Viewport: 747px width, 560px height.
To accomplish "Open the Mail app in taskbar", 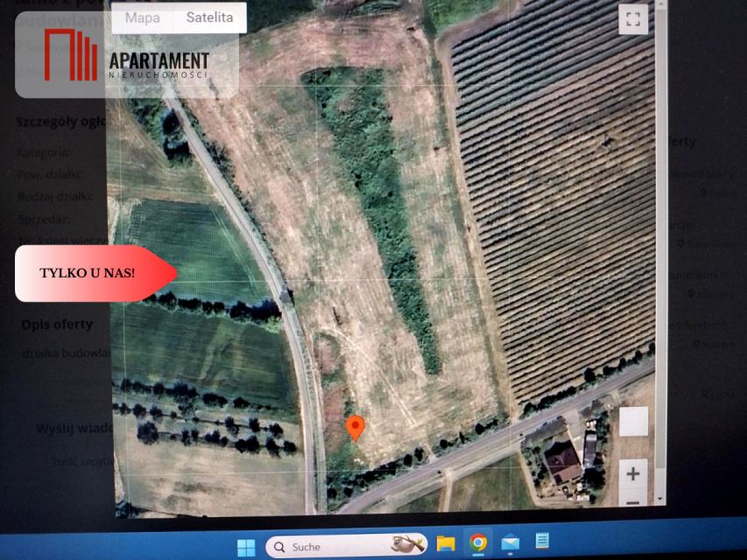I will point(510,543).
